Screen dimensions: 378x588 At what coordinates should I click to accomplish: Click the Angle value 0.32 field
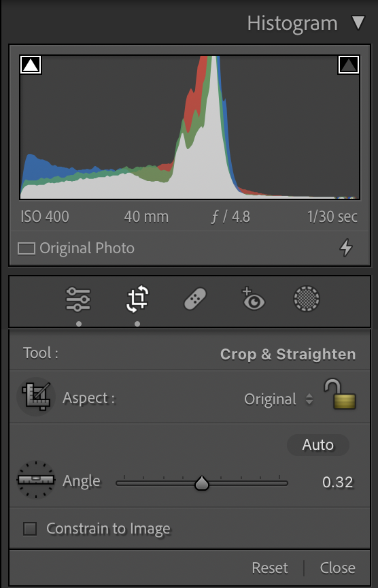(337, 483)
